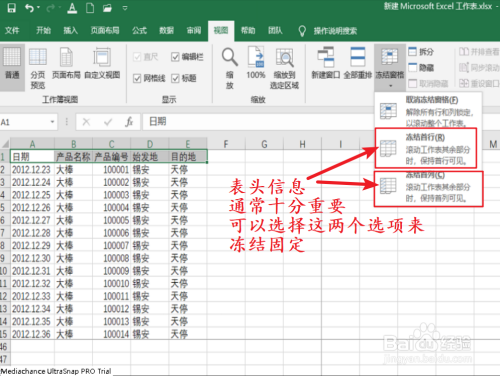Click the 取消隐藏 button

428,83
